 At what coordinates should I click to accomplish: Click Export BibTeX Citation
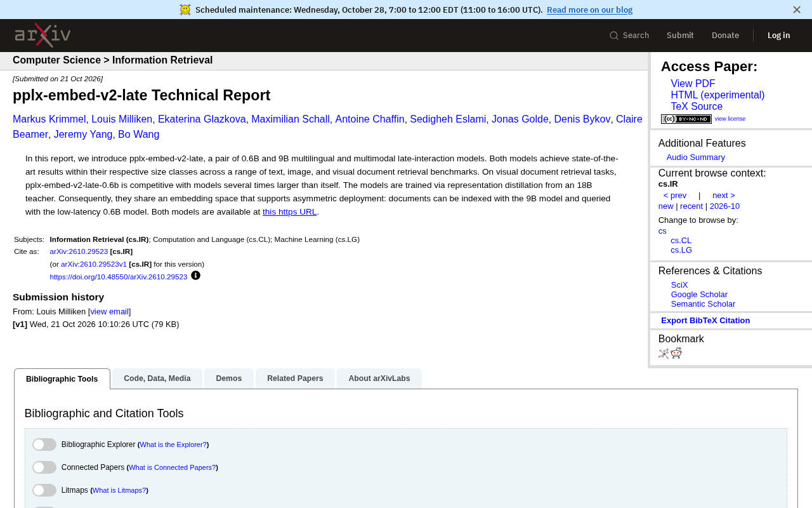[705, 321]
